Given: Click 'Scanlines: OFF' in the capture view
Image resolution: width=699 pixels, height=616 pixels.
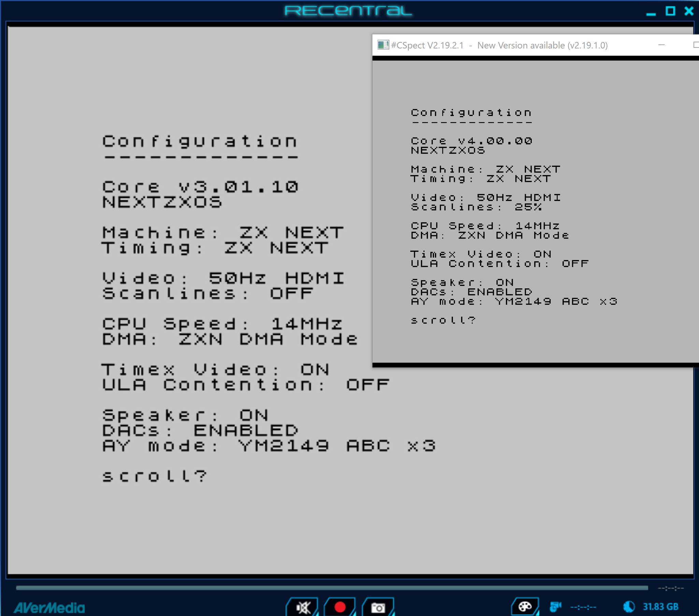Looking at the screenshot, I should pos(208,293).
